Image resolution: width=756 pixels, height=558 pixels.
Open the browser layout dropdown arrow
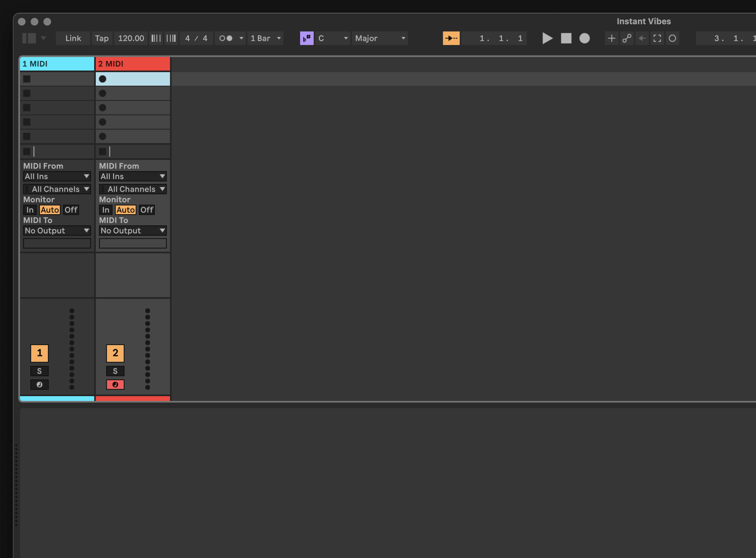pos(43,38)
